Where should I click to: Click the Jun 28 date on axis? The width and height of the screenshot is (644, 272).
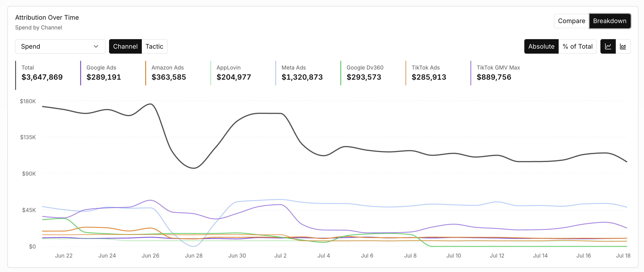click(x=194, y=255)
